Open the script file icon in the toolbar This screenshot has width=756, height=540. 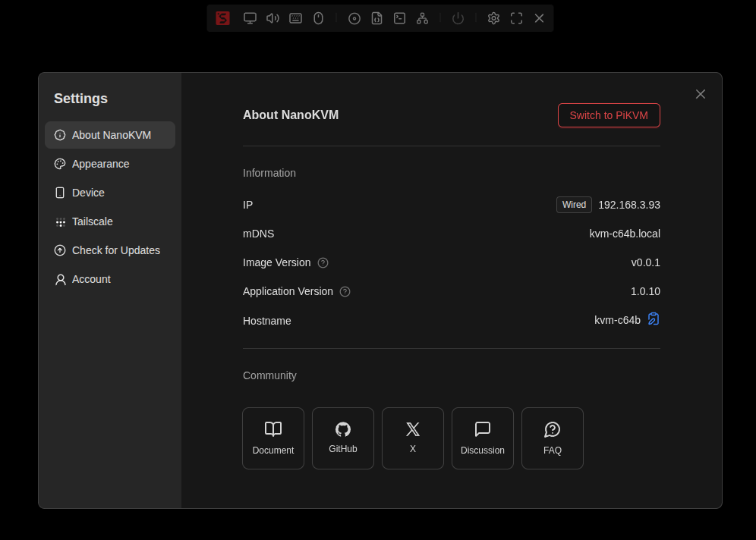click(377, 18)
